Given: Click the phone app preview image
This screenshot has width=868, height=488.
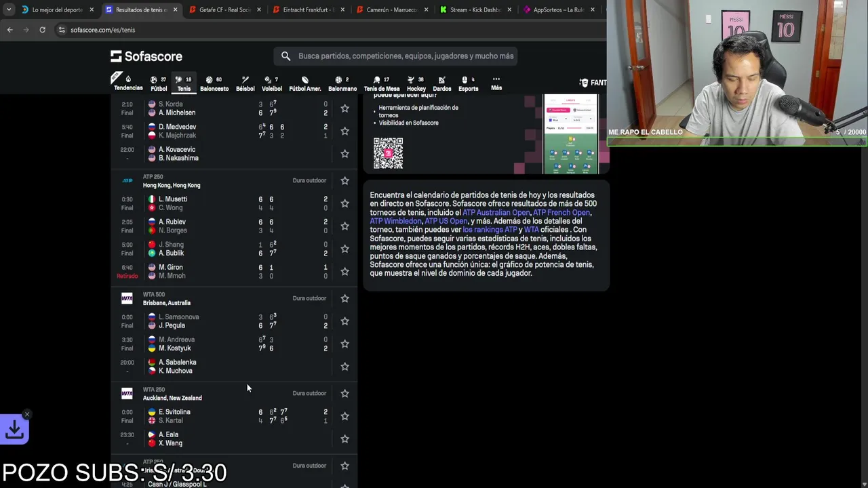Looking at the screenshot, I should point(570,134).
